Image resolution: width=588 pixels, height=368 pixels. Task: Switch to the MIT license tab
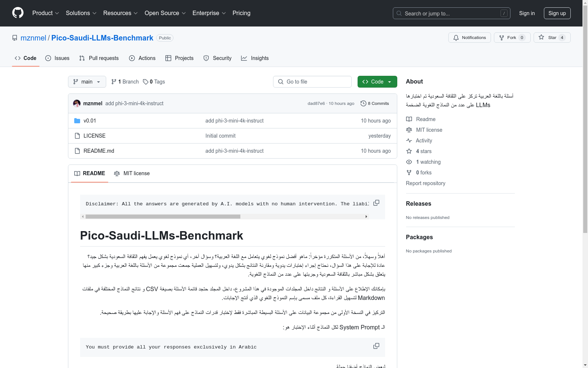[x=132, y=173]
